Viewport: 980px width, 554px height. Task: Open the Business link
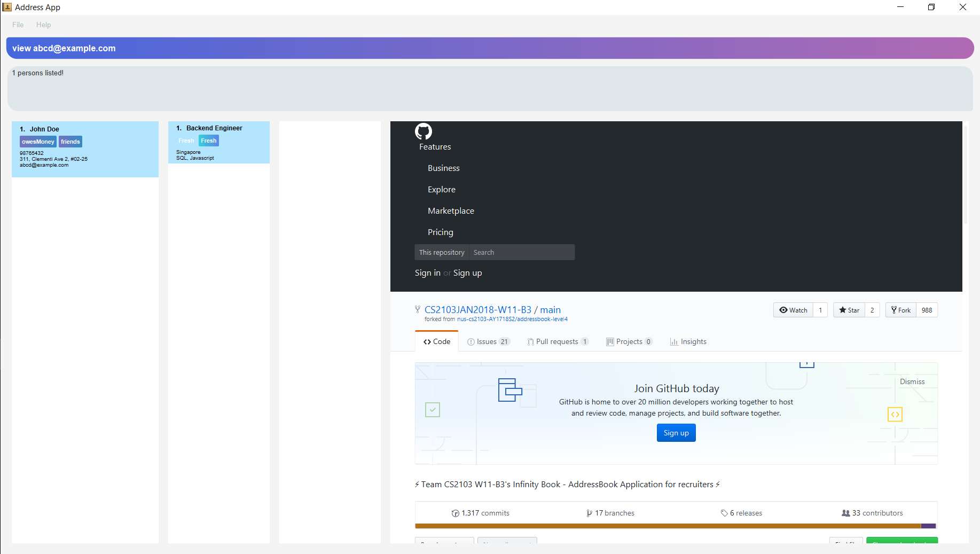(x=444, y=168)
